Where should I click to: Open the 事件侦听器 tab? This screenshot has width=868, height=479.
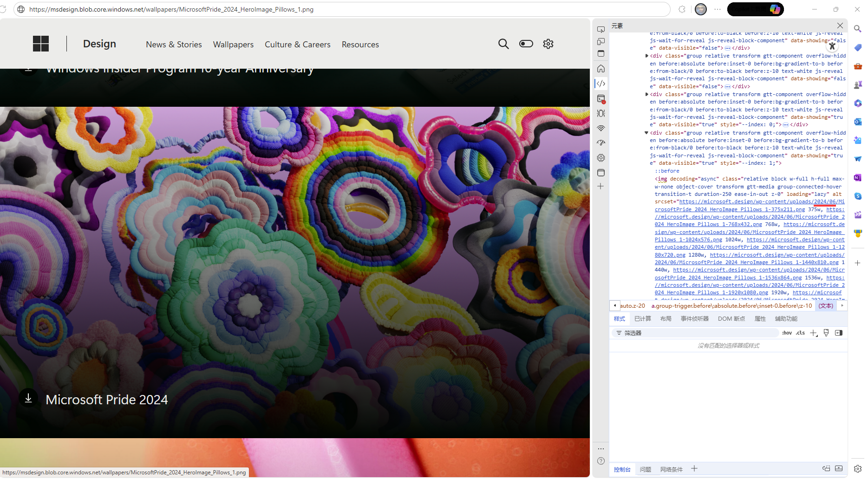[x=695, y=319]
